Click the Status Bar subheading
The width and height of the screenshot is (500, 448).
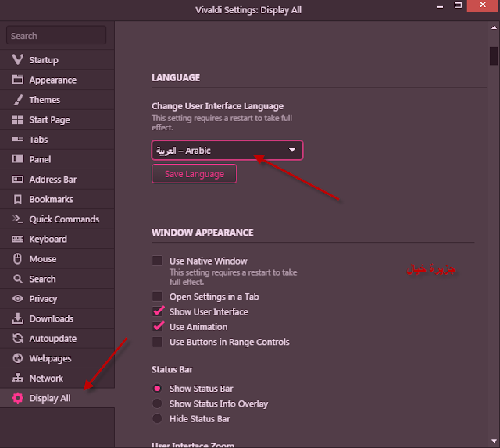pyautogui.click(x=172, y=369)
